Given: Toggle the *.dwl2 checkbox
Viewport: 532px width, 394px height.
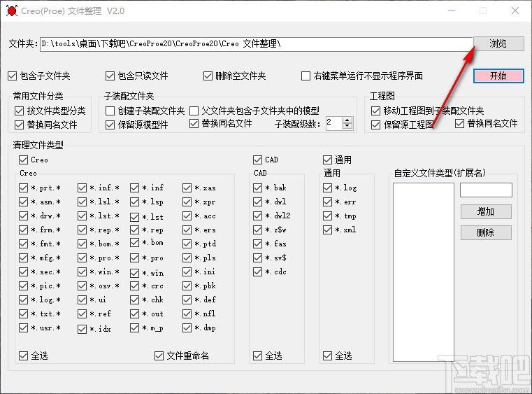Looking at the screenshot, I should click(257, 216).
